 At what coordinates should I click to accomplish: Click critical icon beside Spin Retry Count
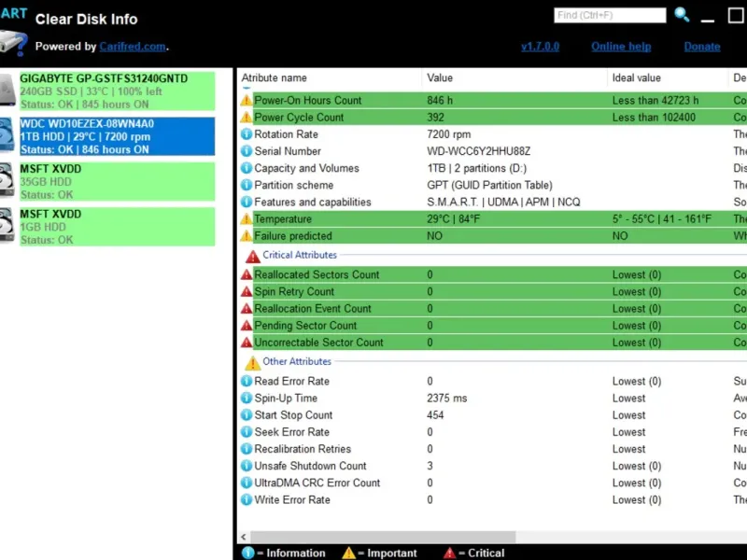(247, 291)
